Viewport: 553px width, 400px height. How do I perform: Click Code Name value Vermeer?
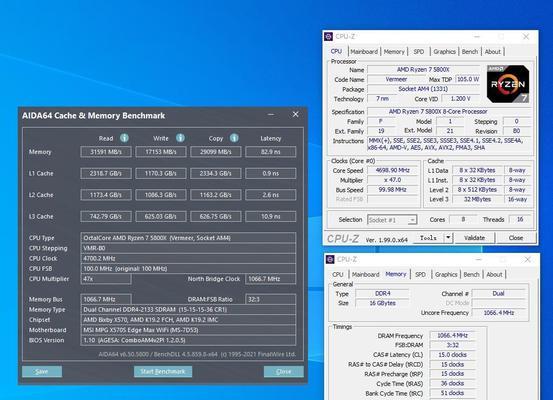396,79
